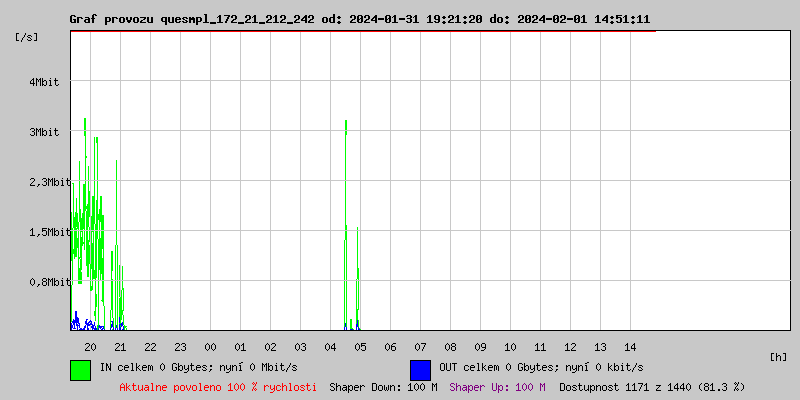800x400 pixels.
Task: Click the hour 05 x-axis label
Action: (360, 347)
